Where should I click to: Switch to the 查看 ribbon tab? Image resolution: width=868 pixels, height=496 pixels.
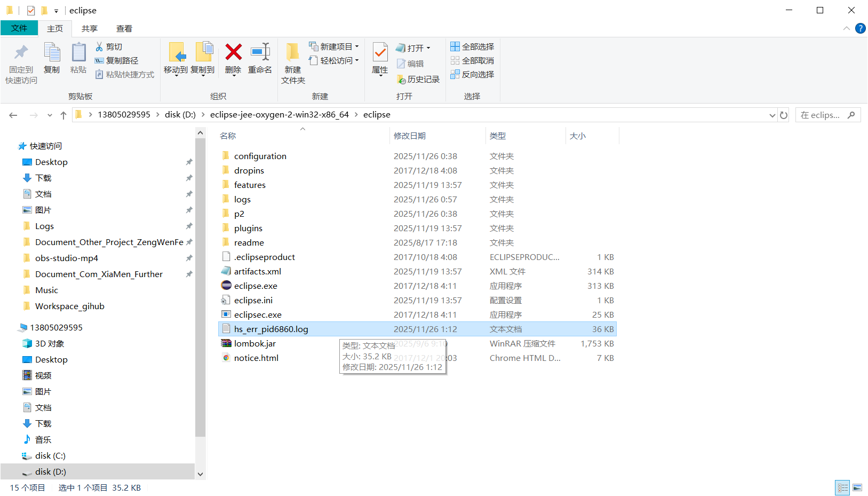coord(124,28)
